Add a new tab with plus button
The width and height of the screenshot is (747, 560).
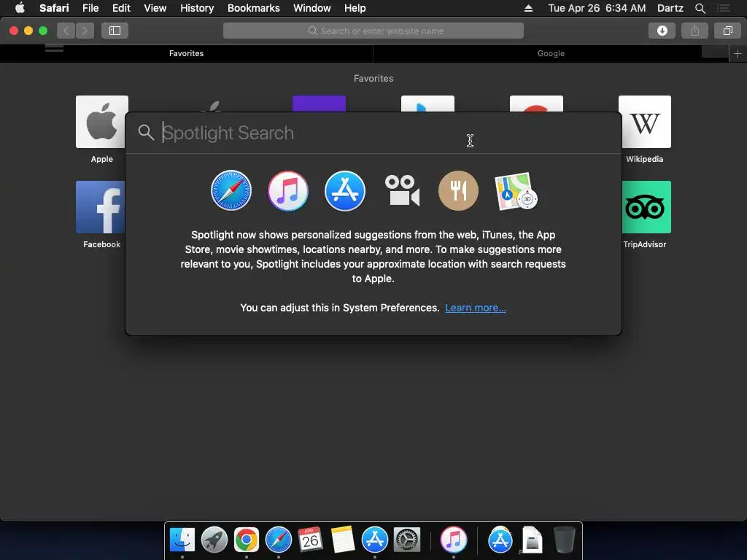pyautogui.click(x=738, y=53)
